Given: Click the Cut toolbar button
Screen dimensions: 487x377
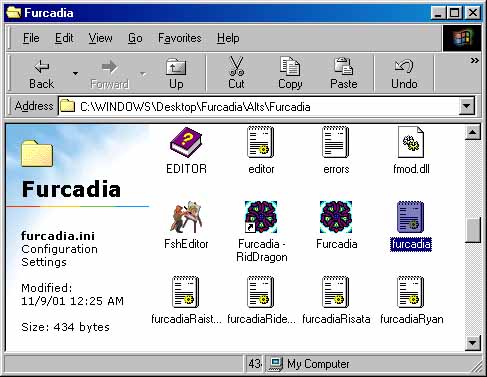Looking at the screenshot, I should (236, 73).
